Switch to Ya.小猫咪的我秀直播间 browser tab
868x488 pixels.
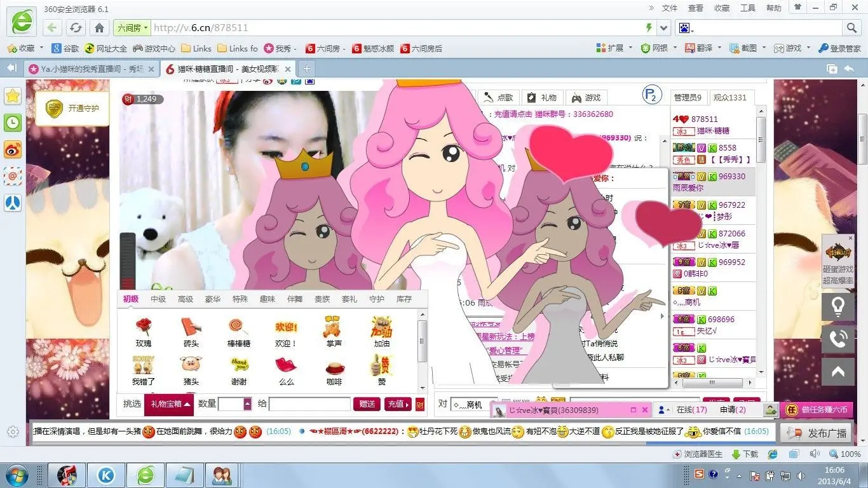click(91, 69)
